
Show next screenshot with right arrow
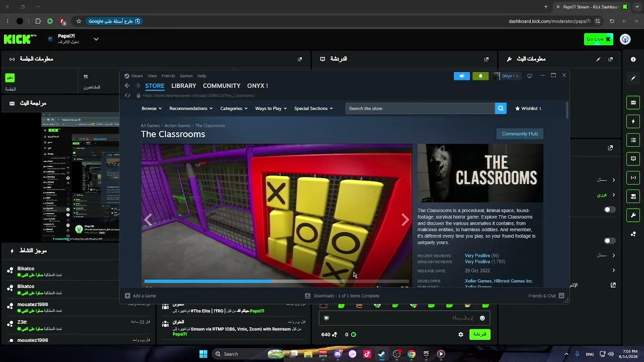pyautogui.click(x=405, y=220)
